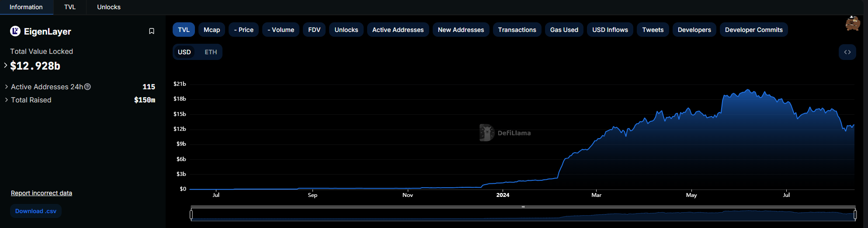Click the $21b label on the y-axis
The height and width of the screenshot is (228, 868).
(x=180, y=84)
